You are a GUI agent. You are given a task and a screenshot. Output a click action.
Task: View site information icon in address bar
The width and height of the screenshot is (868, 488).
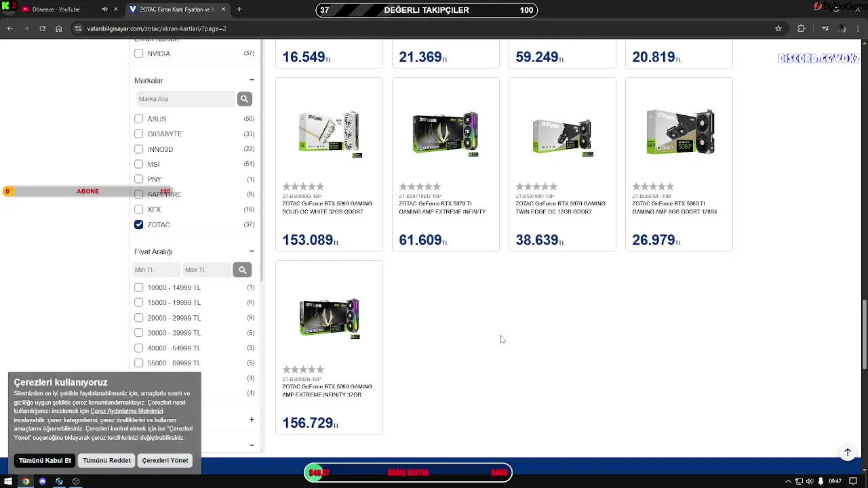(x=79, y=28)
